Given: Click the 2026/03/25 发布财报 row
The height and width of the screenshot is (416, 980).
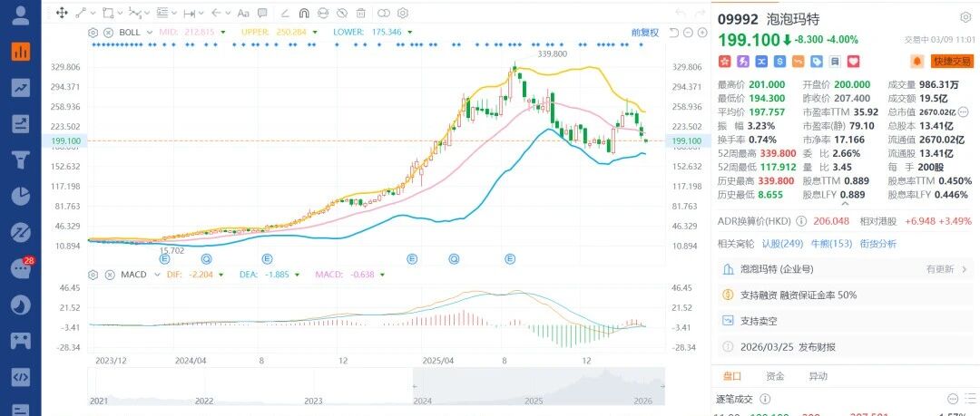Looking at the screenshot, I should click(845, 346).
